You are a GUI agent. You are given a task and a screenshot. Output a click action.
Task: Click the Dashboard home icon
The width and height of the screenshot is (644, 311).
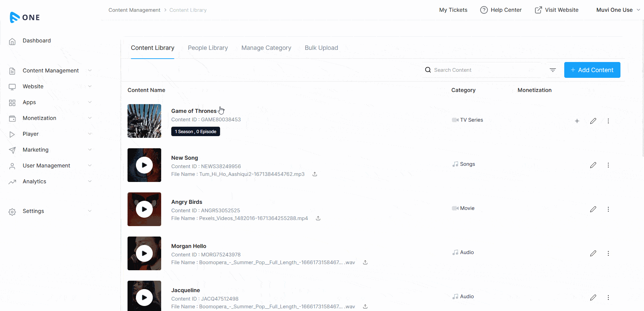coord(12,41)
